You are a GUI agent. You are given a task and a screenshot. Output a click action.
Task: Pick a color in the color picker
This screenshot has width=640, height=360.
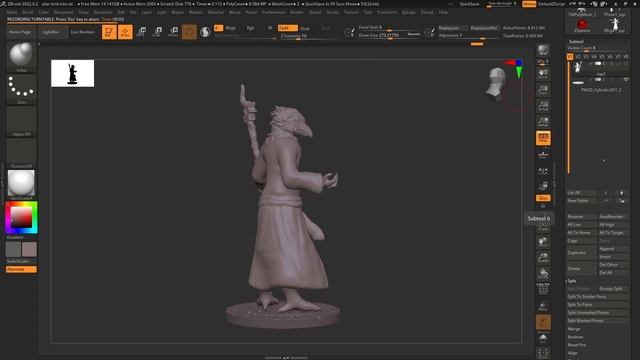21,218
